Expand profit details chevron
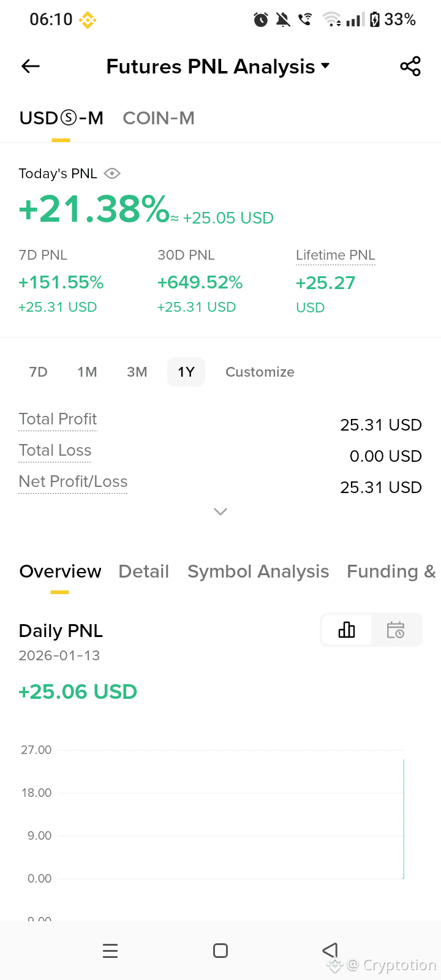The width and height of the screenshot is (441, 980). (221, 511)
